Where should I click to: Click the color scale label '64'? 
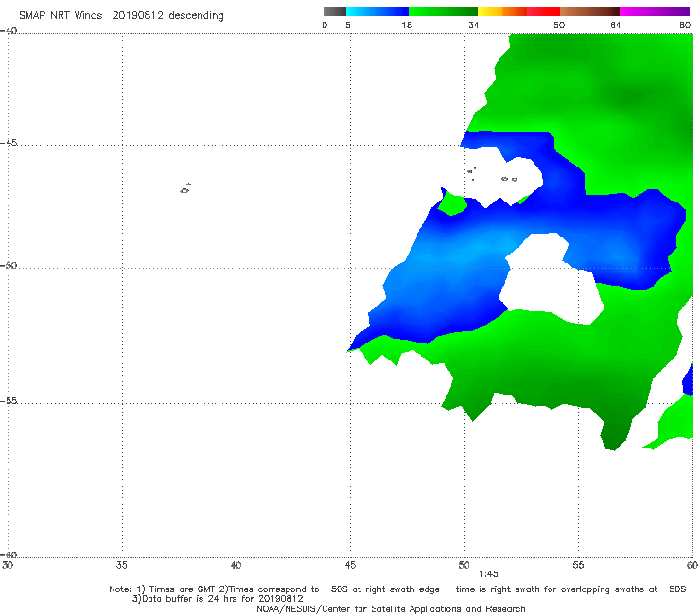[x=616, y=25]
